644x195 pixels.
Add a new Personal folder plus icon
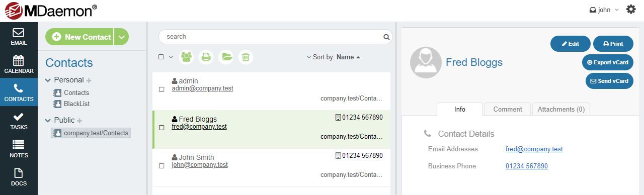pos(89,80)
